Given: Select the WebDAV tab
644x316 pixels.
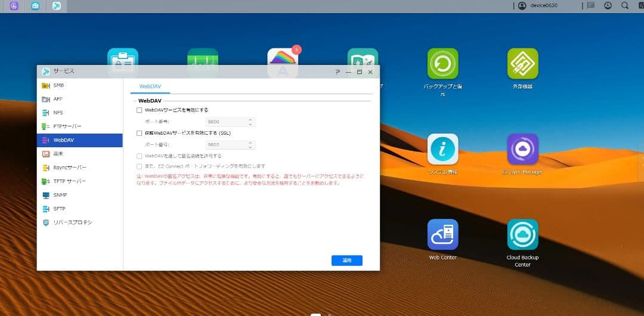Looking at the screenshot, I should [150, 86].
